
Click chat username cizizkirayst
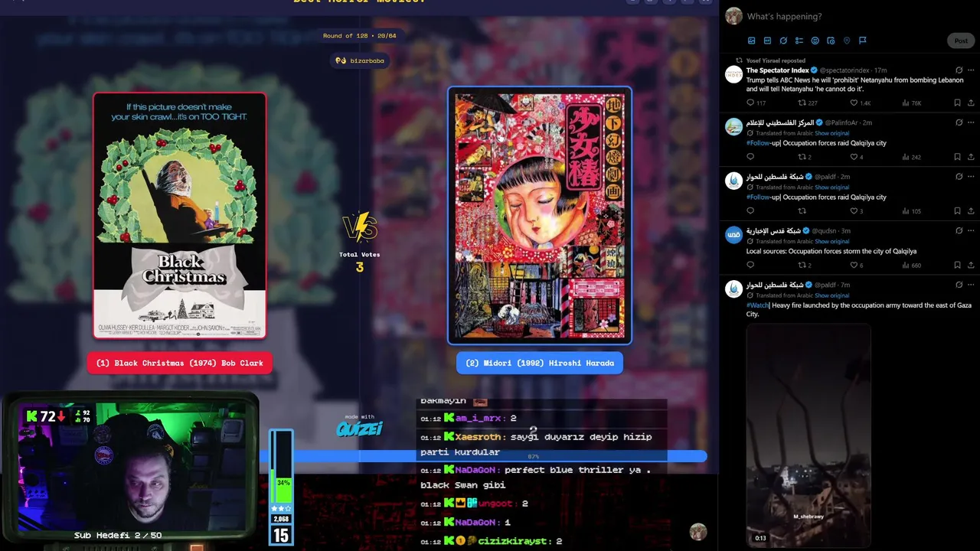pos(512,541)
